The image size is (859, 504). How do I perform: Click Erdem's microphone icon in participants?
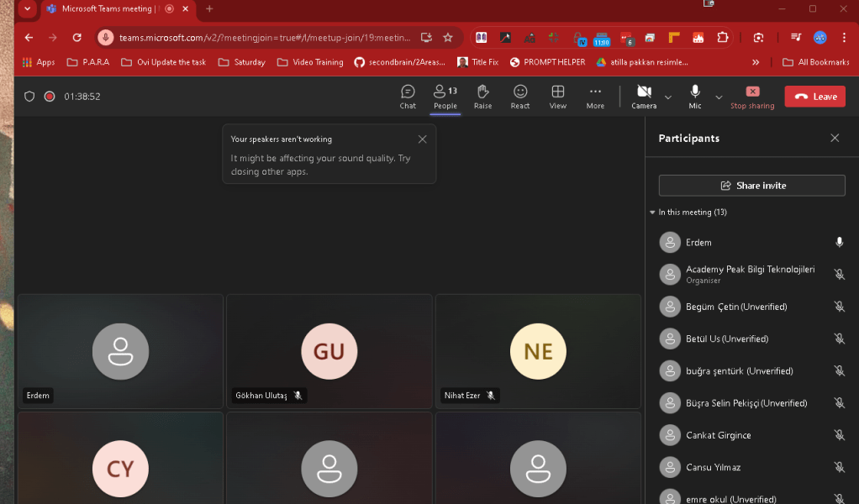[x=839, y=242]
